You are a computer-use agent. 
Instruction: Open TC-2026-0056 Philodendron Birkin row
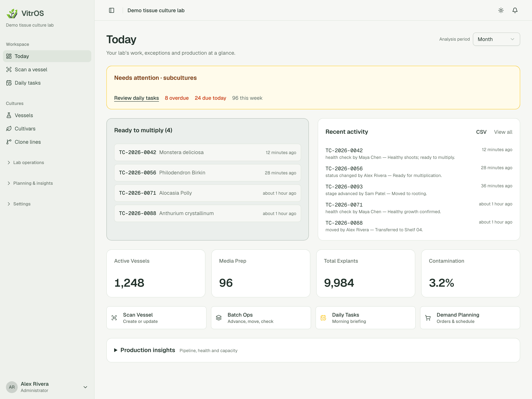[208, 173]
